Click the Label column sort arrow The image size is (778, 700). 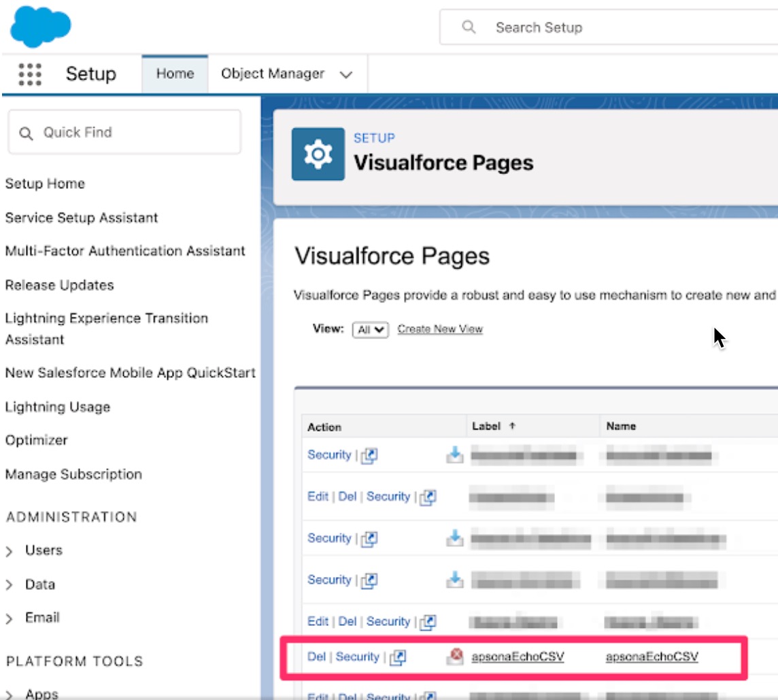(x=512, y=426)
